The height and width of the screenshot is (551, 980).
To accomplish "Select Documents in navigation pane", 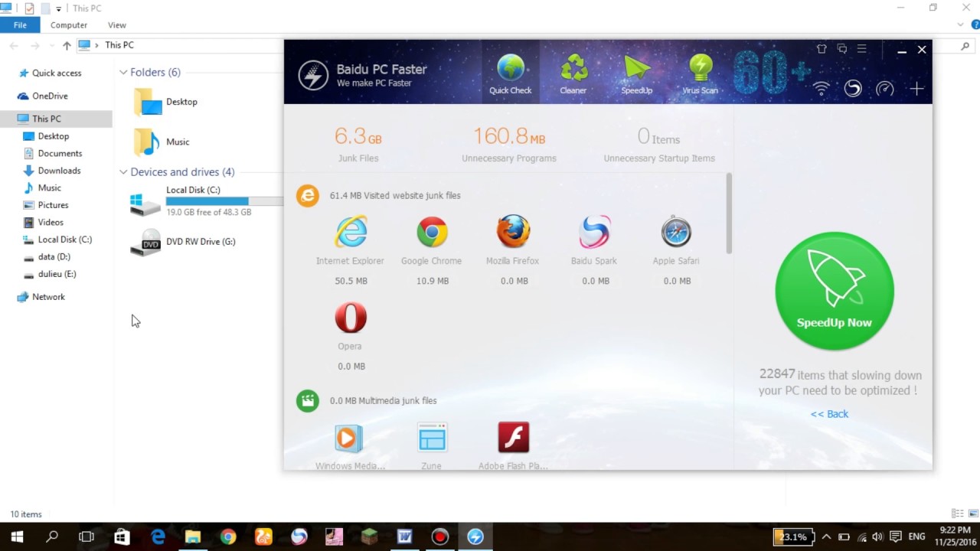I will (60, 153).
